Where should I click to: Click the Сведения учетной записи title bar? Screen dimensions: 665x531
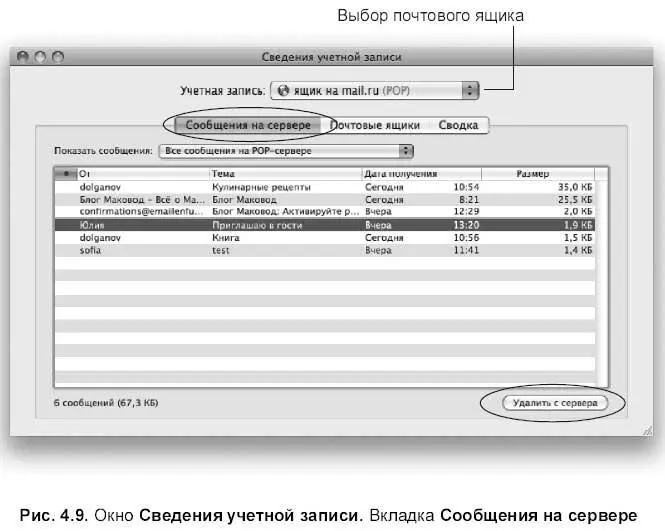pyautogui.click(x=331, y=57)
